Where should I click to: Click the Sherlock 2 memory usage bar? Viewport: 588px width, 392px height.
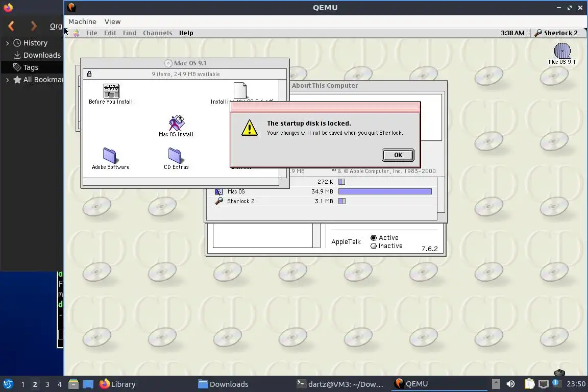pos(342,201)
